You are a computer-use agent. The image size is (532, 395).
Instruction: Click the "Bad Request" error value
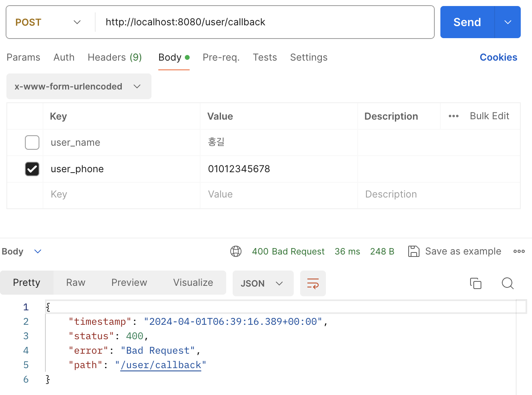click(x=158, y=350)
